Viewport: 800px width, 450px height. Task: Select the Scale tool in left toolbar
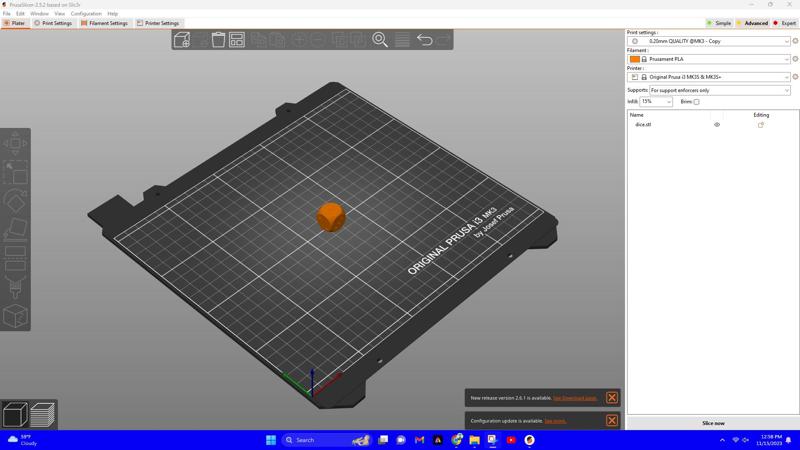[x=15, y=172]
